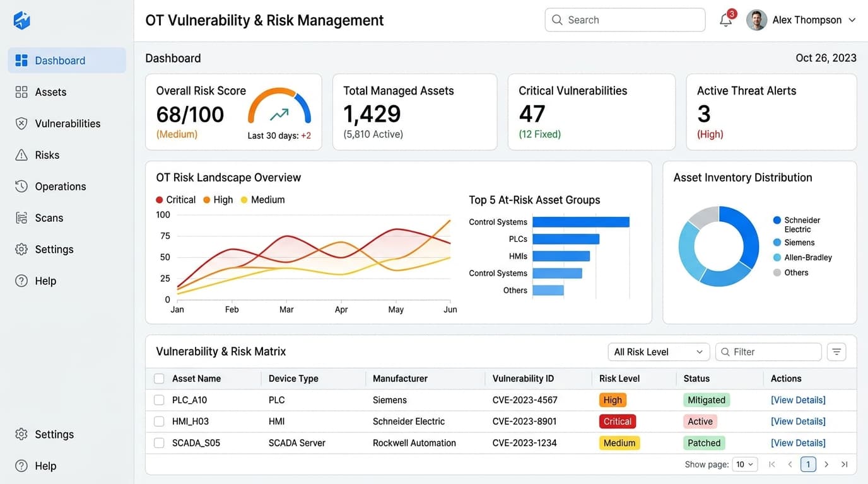Image resolution: width=868 pixels, height=484 pixels.
Task: Check the PLC_A10 row checkbox
Action: 159,400
